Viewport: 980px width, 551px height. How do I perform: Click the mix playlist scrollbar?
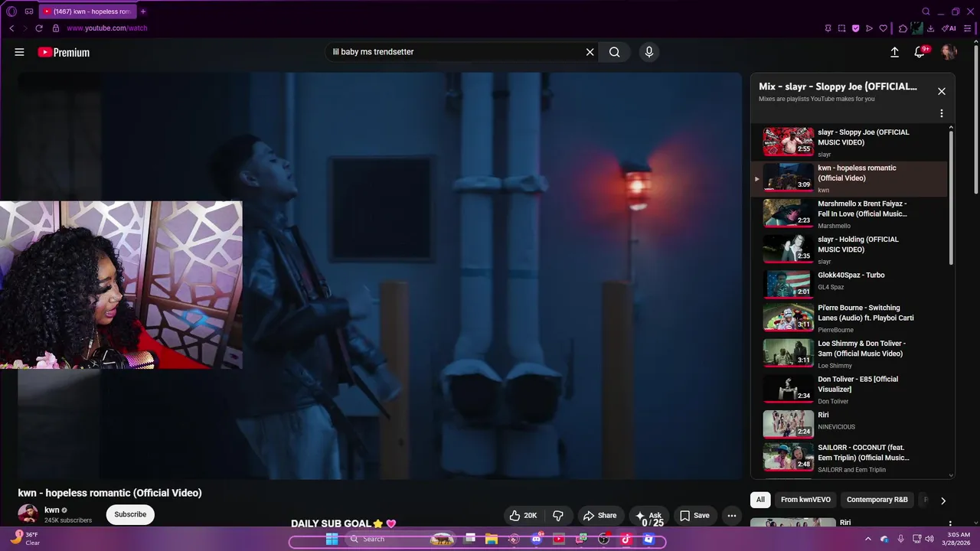point(951,197)
